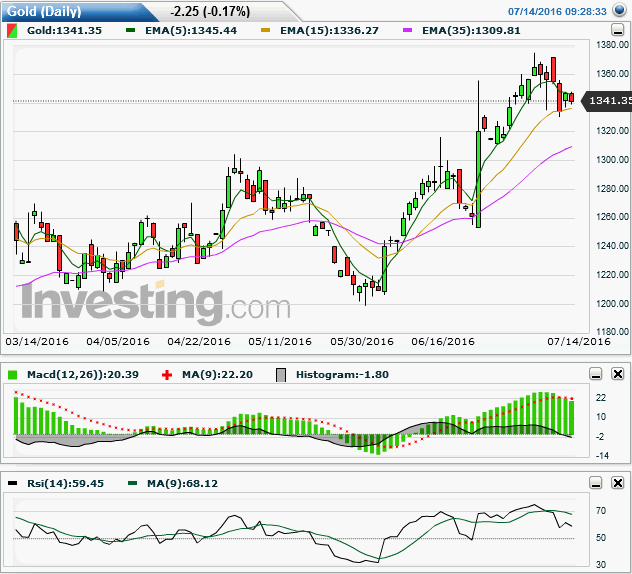Click the Gold candlestick legend icon
The width and height of the screenshot is (632, 574).
(12, 31)
